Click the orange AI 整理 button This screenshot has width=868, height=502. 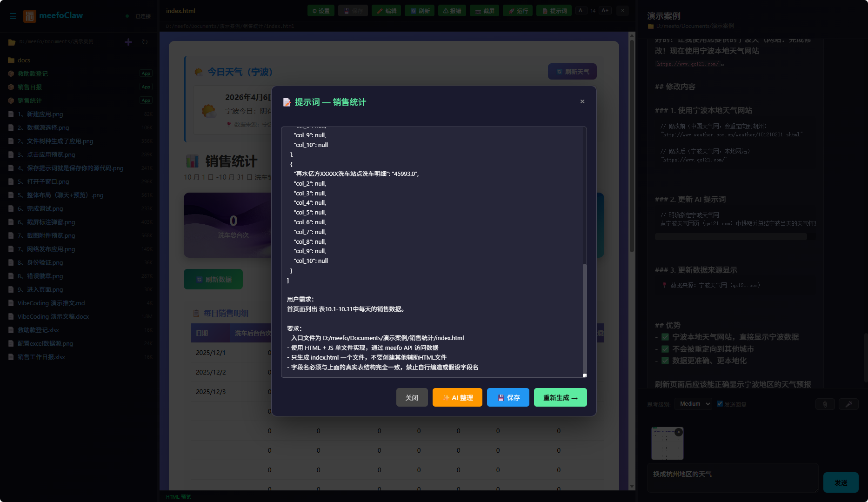click(x=457, y=397)
